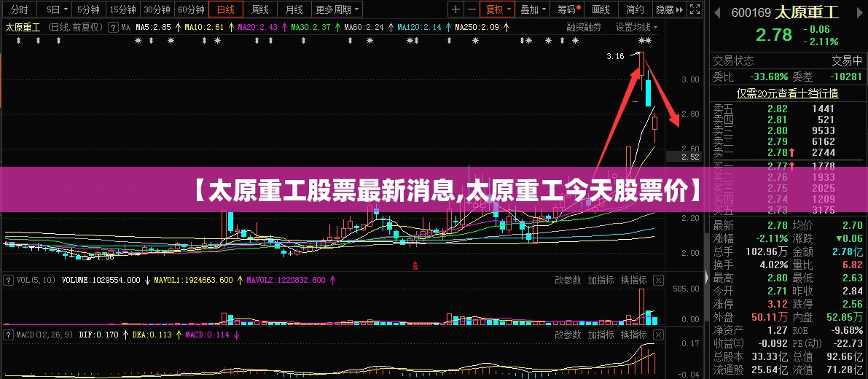
Task: Click the 换手 4.02% value
Action: coord(773,265)
